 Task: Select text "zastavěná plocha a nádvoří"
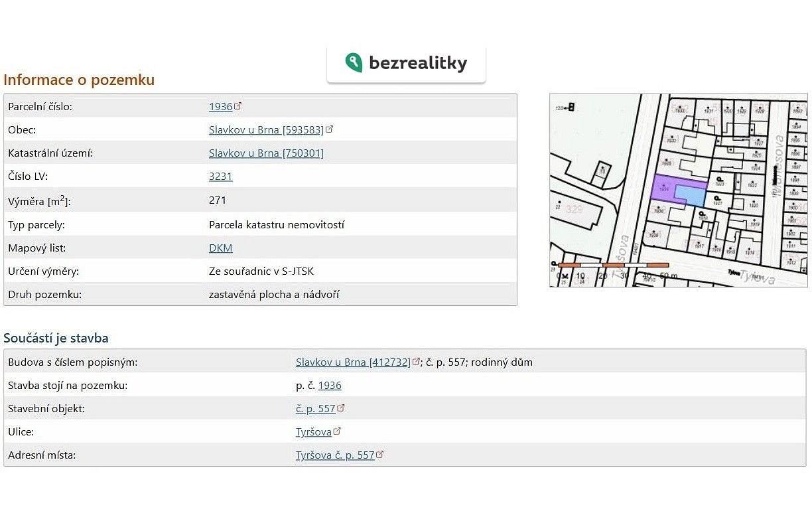[274, 295]
